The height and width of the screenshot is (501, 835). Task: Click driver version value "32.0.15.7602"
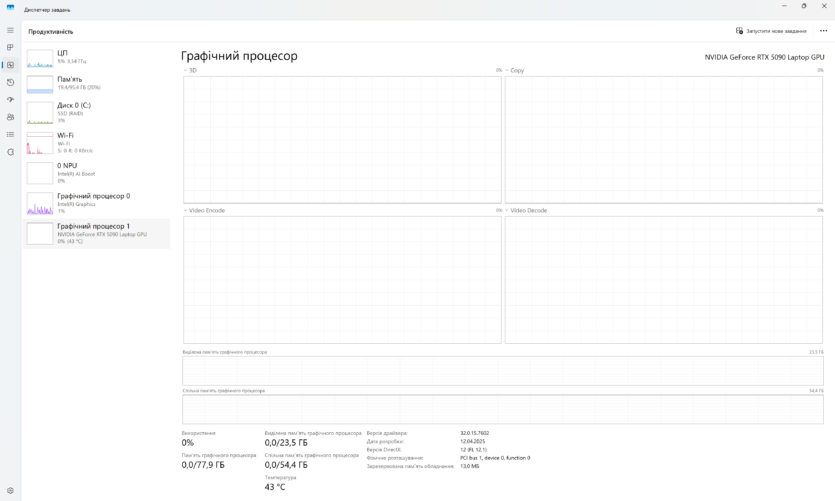tap(474, 433)
